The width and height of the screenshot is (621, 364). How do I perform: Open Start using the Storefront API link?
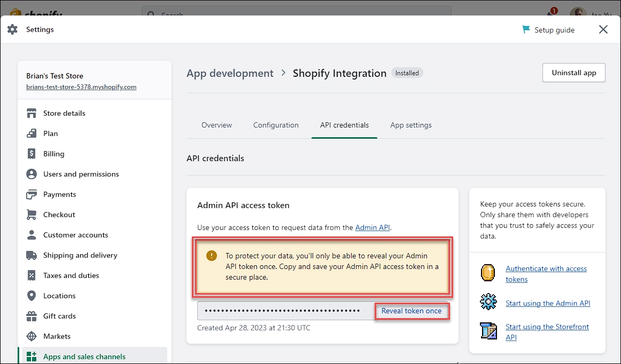tap(547, 332)
